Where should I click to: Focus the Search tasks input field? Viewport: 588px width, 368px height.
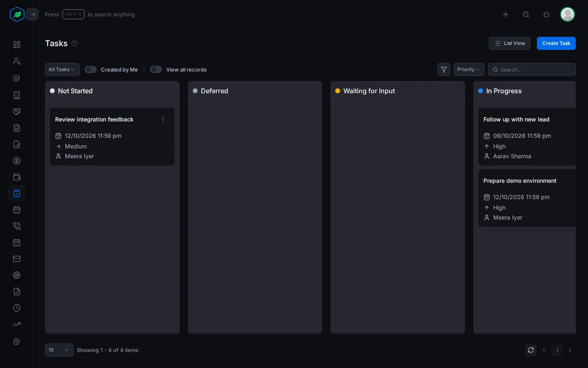pyautogui.click(x=532, y=70)
